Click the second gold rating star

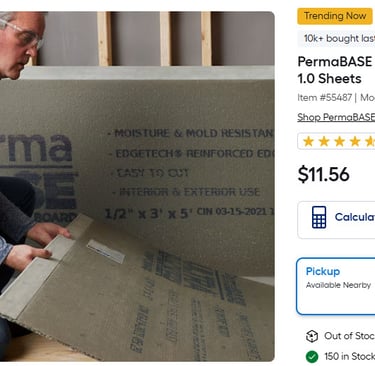pyautogui.click(x=324, y=141)
